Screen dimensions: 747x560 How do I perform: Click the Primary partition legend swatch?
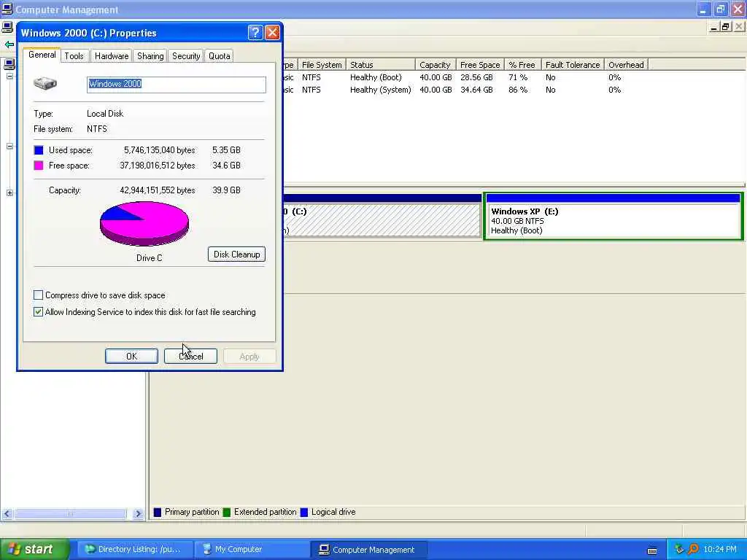(x=158, y=513)
